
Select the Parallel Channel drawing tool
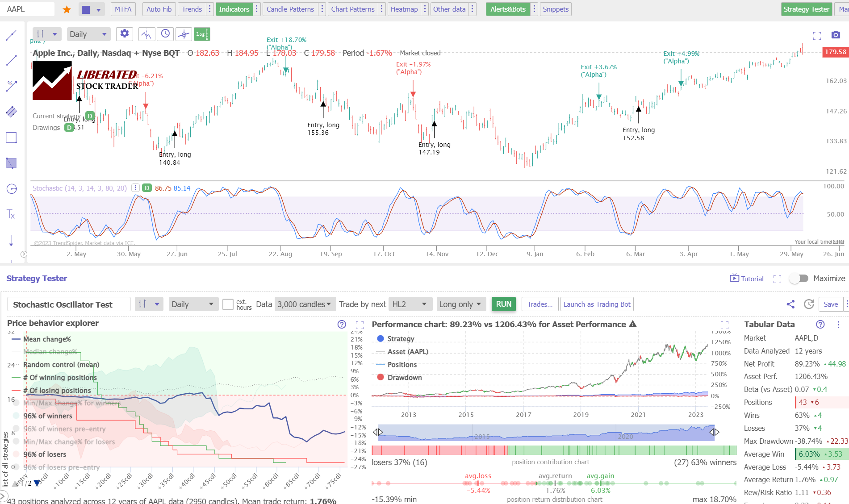tap(11, 112)
